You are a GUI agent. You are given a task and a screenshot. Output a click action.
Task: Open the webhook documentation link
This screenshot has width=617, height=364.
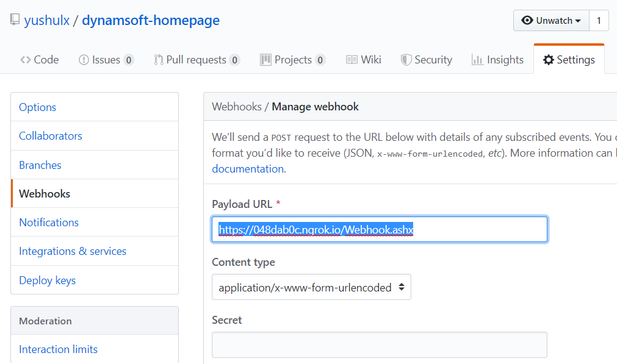(248, 169)
